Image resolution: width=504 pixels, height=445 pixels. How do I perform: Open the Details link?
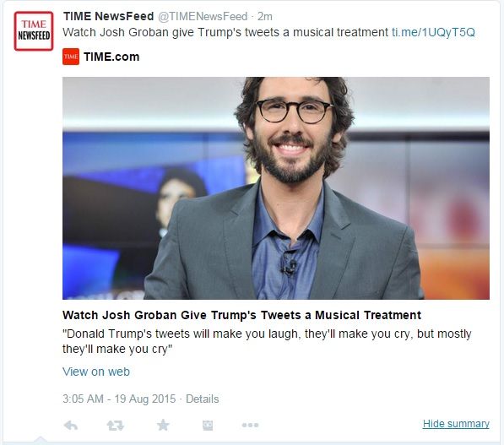[202, 399]
